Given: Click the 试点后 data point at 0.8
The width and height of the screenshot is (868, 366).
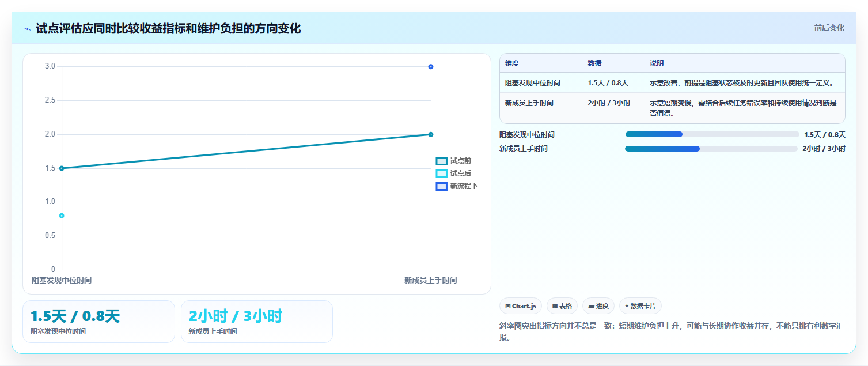Looking at the screenshot, I should [x=62, y=216].
